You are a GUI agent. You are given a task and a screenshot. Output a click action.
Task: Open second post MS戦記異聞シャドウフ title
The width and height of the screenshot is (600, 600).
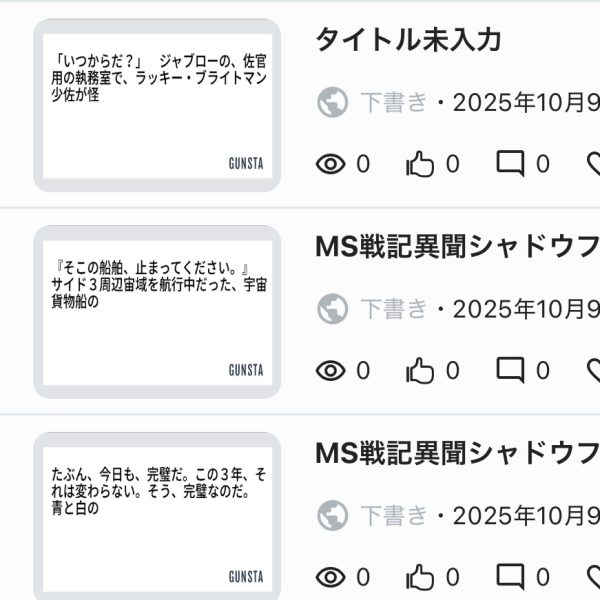[457, 246]
